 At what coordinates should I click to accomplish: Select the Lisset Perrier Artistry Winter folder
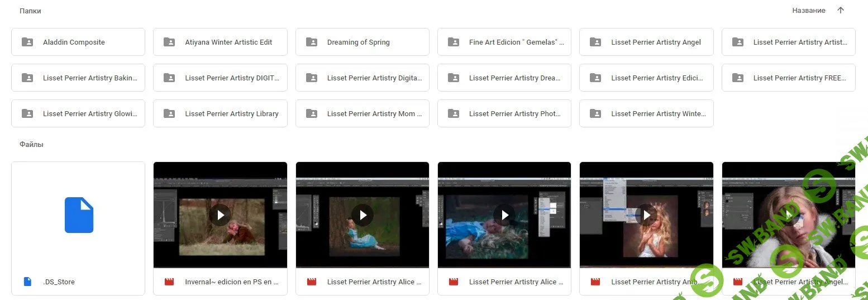pos(646,113)
